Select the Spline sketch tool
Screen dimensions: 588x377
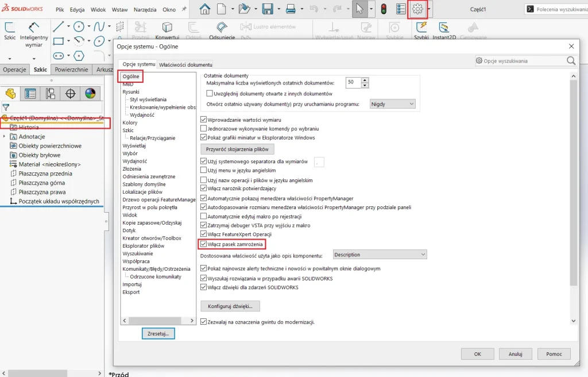(x=99, y=26)
